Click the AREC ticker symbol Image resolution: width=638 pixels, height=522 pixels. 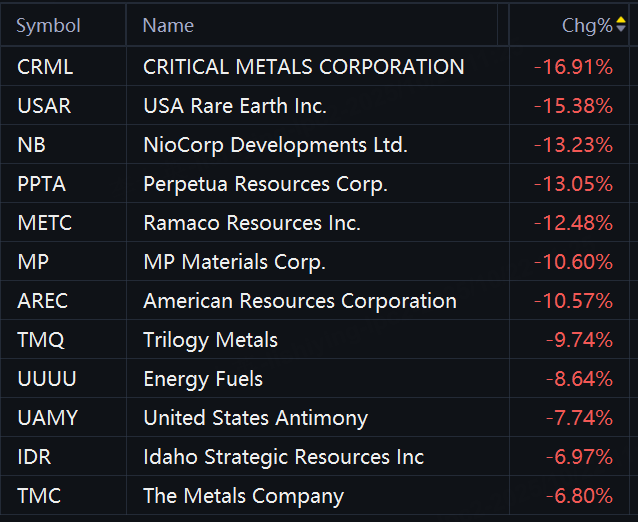[x=45, y=301]
